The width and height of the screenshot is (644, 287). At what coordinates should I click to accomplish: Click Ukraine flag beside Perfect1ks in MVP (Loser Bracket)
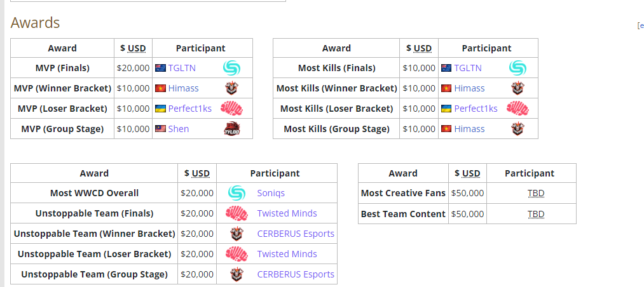[x=160, y=109]
